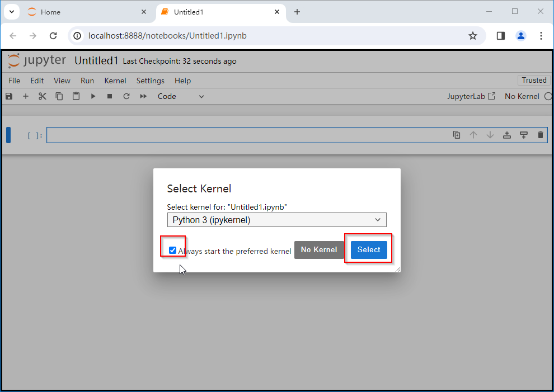Open the JupyterLab link
The height and width of the screenshot is (392, 554).
(x=471, y=96)
